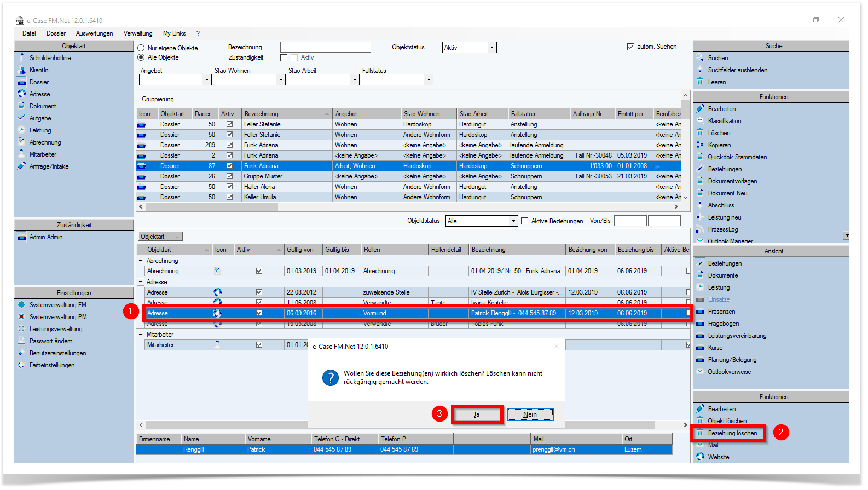Collapse the Mitarbeiter group in relations

click(141, 335)
